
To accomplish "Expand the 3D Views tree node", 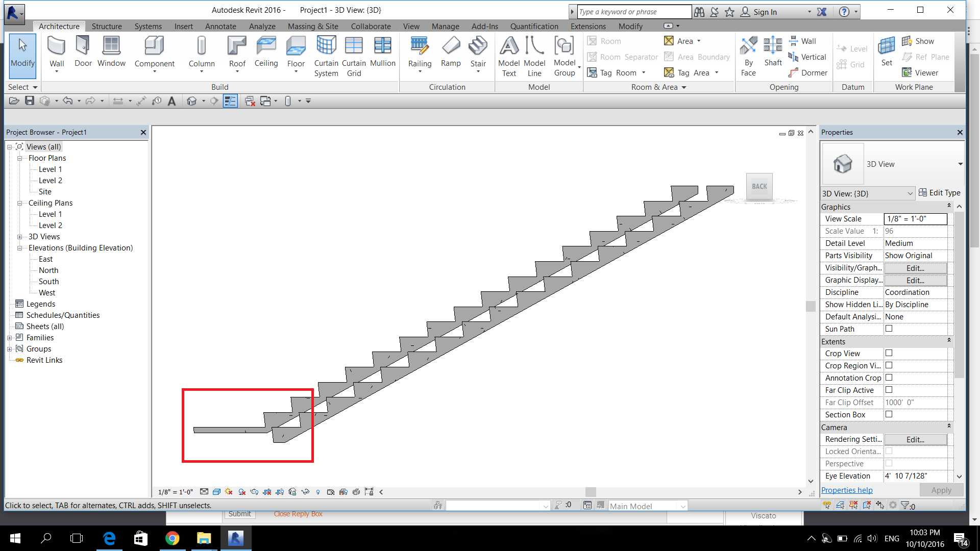I will coord(20,237).
